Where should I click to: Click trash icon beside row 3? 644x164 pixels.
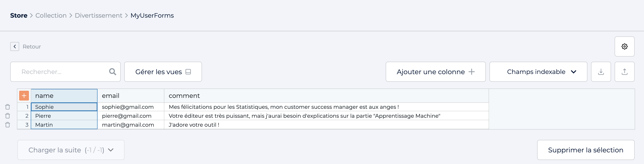[8, 125]
